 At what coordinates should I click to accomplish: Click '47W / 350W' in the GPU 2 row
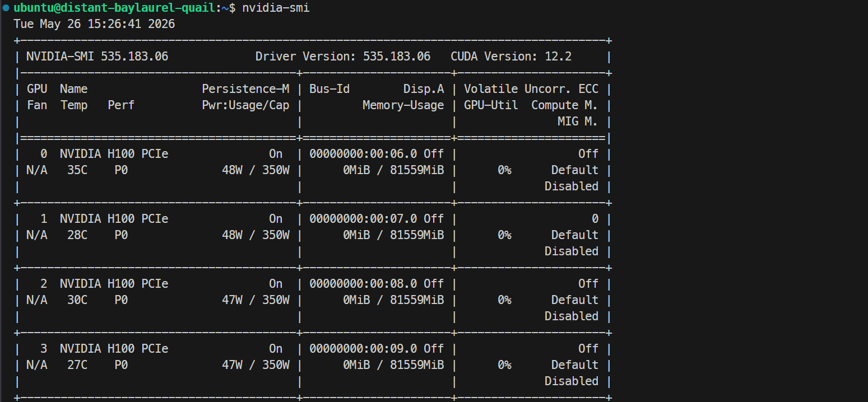[x=256, y=300]
